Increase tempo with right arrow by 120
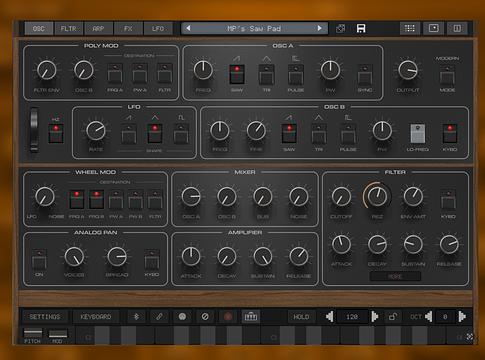485x360 pixels. [375, 317]
